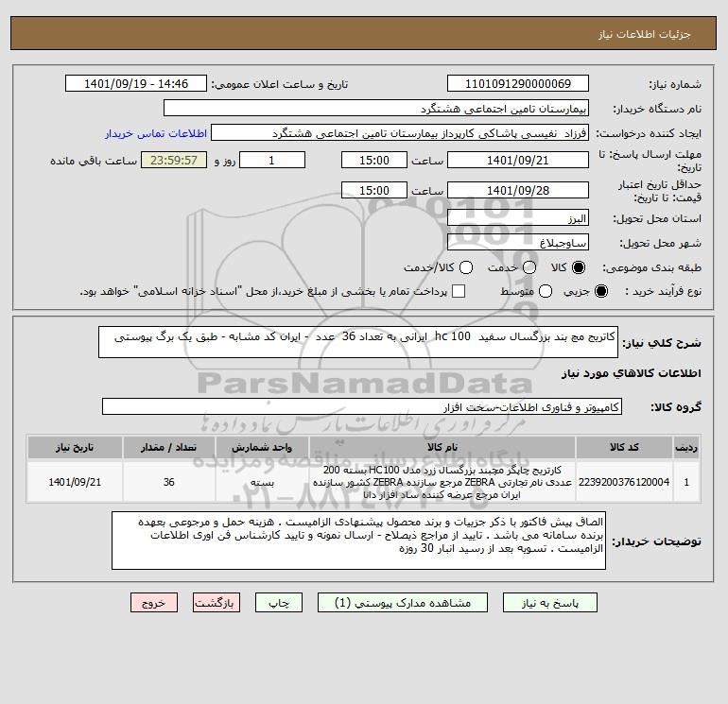Click the کد کالا column header

624,447
